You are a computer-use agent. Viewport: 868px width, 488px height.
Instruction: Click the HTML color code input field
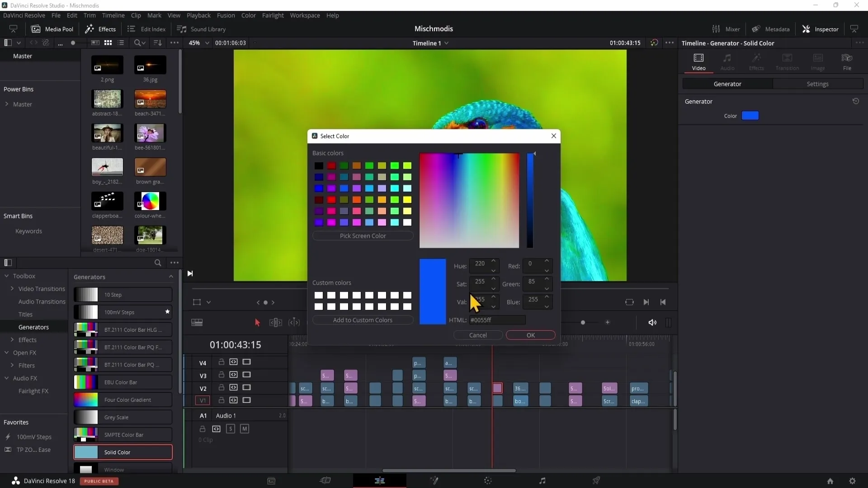pos(497,320)
